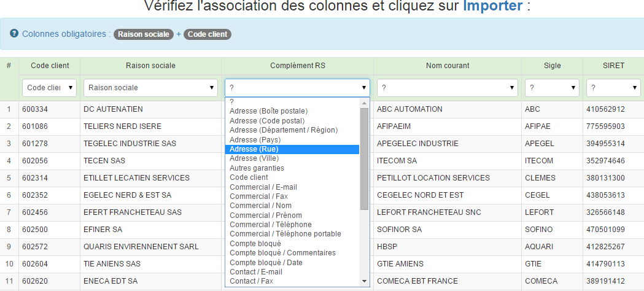Select 'Autres garanties' from the list
Screen dimensions: 644x291
257,168
